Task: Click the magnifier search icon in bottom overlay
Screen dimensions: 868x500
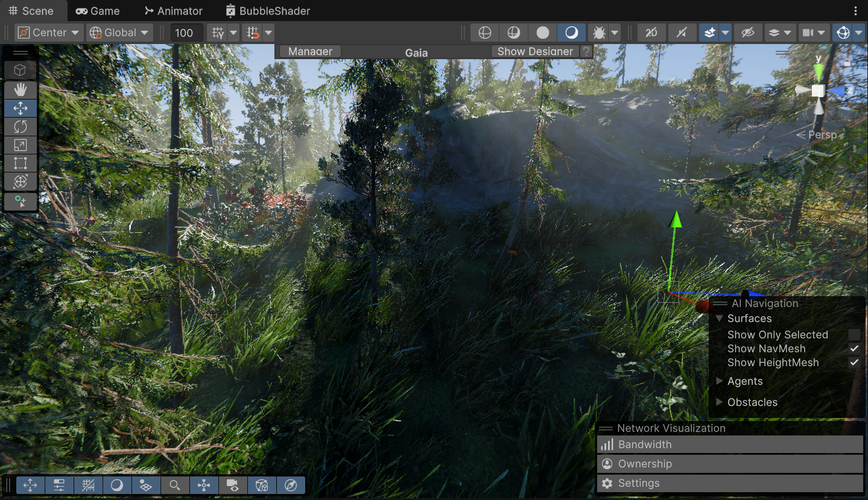Action: point(175,485)
